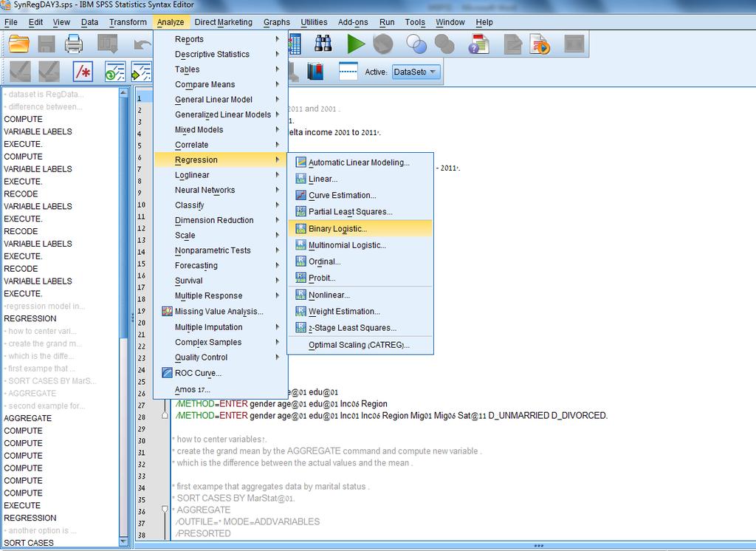
Task: Click the navigation pane scrollbar down arrow
Action: (x=123, y=542)
